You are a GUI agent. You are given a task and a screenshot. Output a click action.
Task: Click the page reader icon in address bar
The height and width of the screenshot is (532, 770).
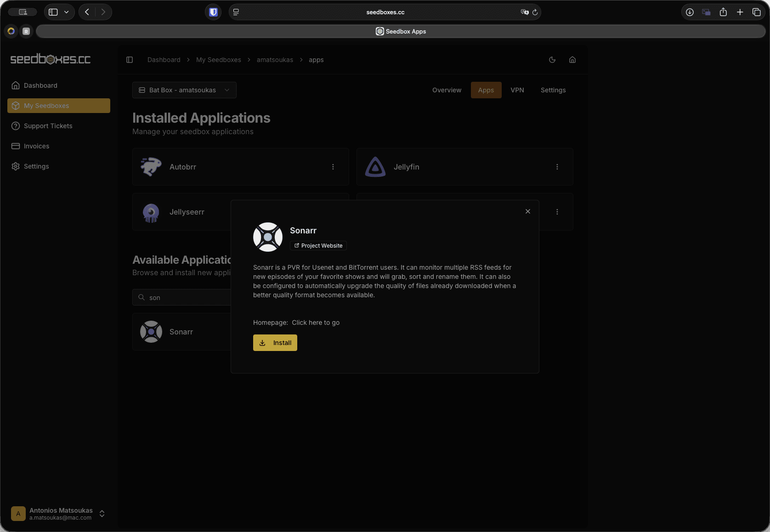click(x=236, y=12)
